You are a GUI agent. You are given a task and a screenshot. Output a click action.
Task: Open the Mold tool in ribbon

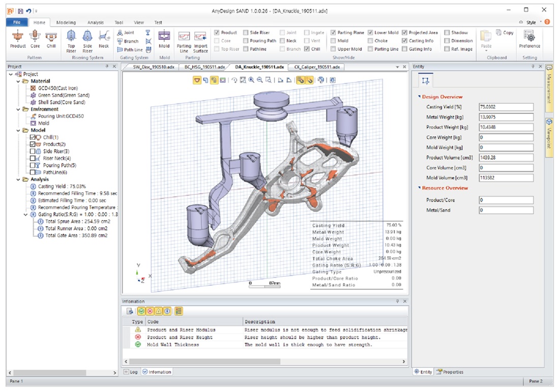click(x=164, y=40)
